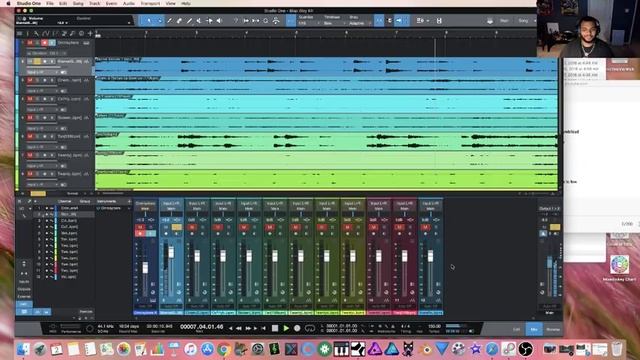Click the second mixer channel fader handle
Image resolution: width=640 pixels, height=360 pixels.
coord(171,252)
